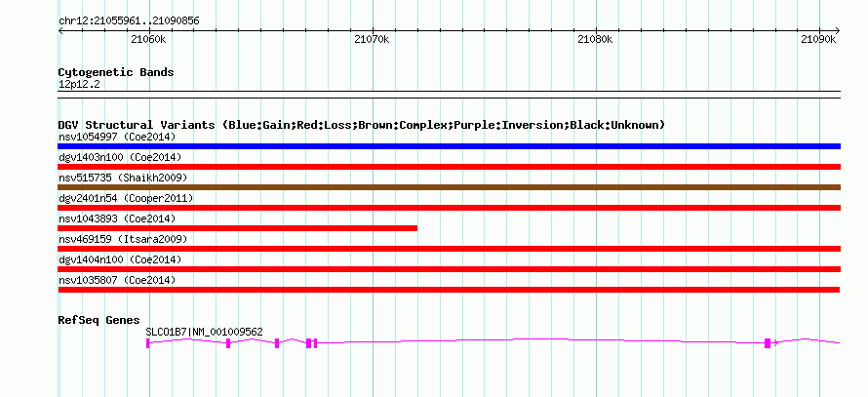Select the nsv1054997 (Coe2014) label

point(117,137)
